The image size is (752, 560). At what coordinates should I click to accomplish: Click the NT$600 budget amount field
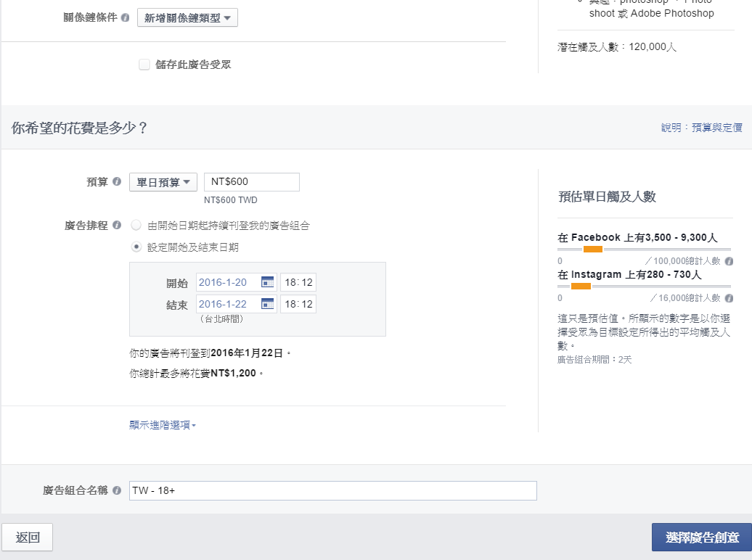click(x=251, y=182)
